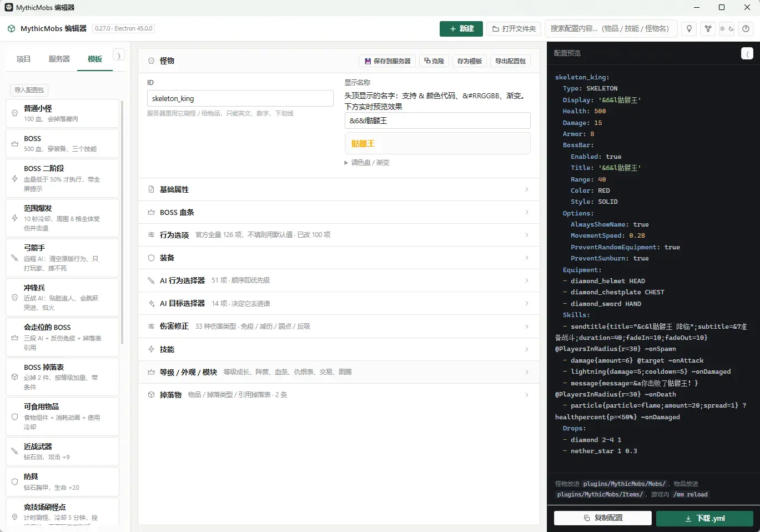Click the cube icon on BOSS 掉落表 template

15,377
